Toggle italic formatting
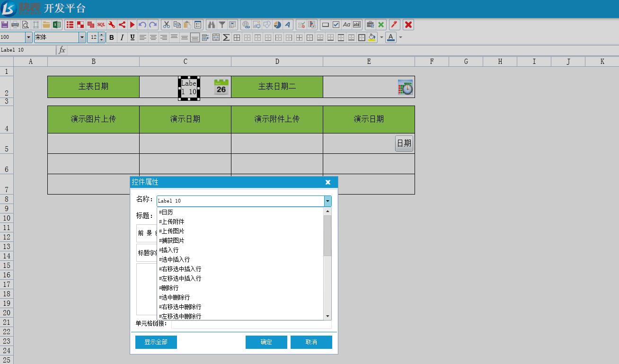This screenshot has width=619, height=364. [x=122, y=37]
